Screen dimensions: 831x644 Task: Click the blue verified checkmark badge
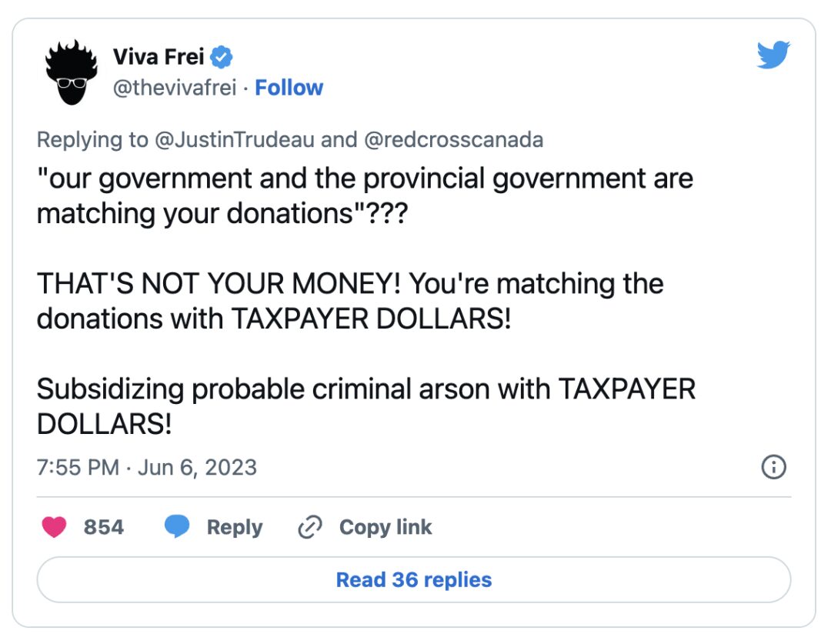pyautogui.click(x=222, y=57)
